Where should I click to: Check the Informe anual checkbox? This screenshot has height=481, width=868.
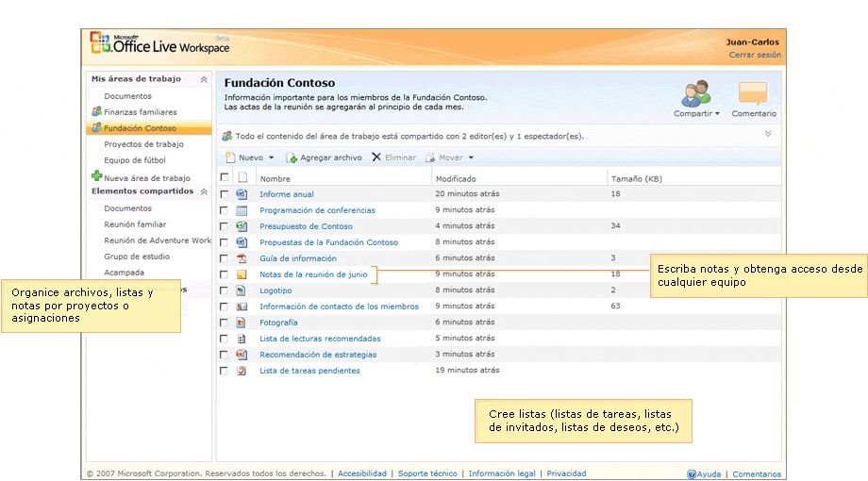(x=225, y=194)
